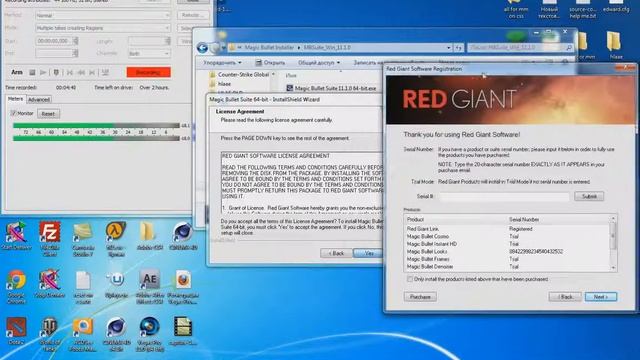Open the FileZilla Client desktop shortcut
Viewport: 640px width, 360px height.
[50, 238]
